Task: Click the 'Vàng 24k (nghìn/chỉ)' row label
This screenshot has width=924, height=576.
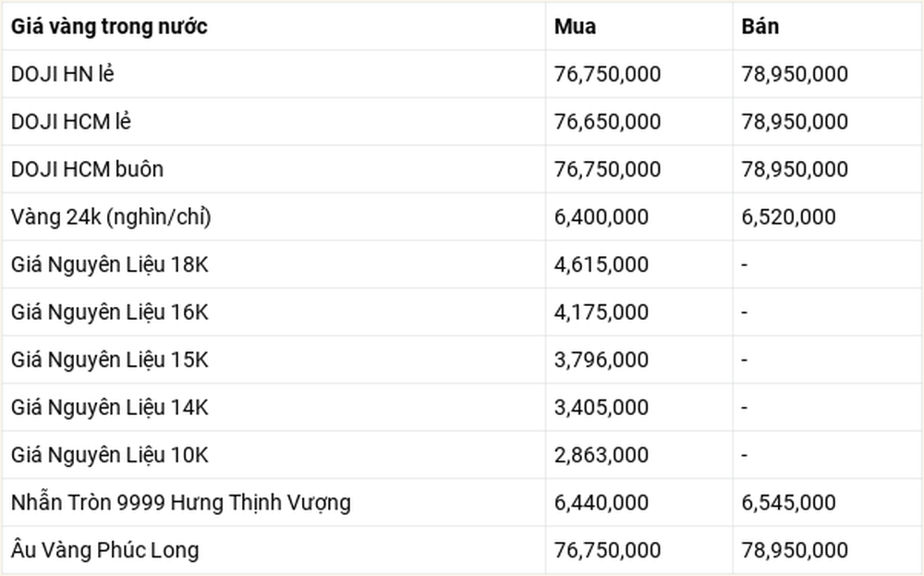Action: click(x=111, y=217)
